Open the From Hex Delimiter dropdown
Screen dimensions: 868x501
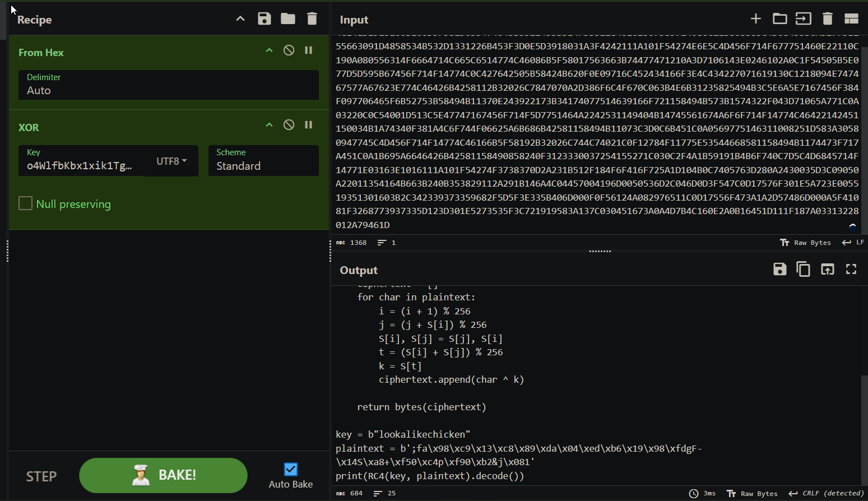[x=169, y=85]
